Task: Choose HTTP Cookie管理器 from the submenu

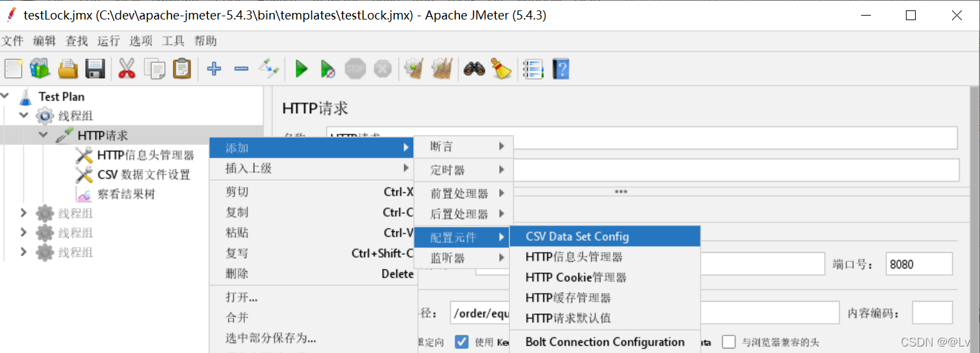Action: click(x=605, y=278)
